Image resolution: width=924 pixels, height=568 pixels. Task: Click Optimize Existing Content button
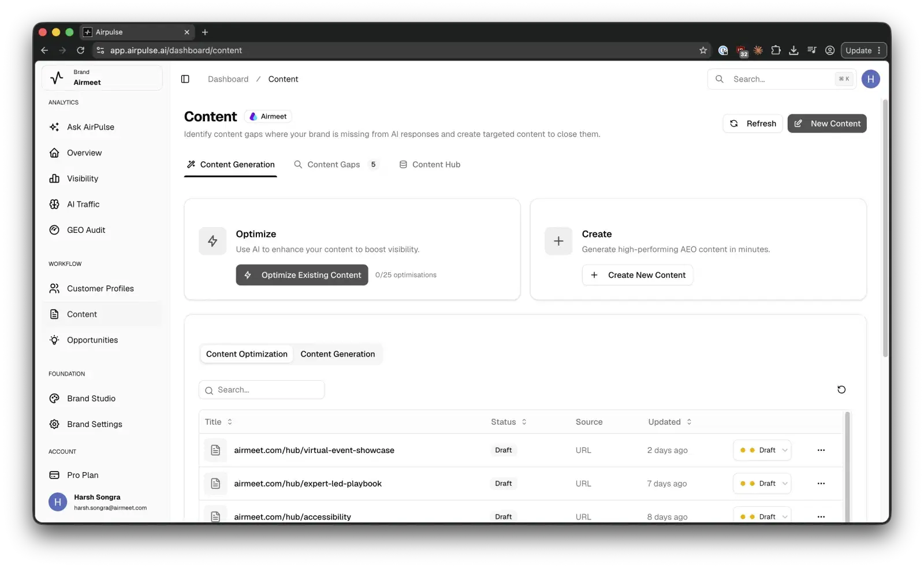coord(302,275)
